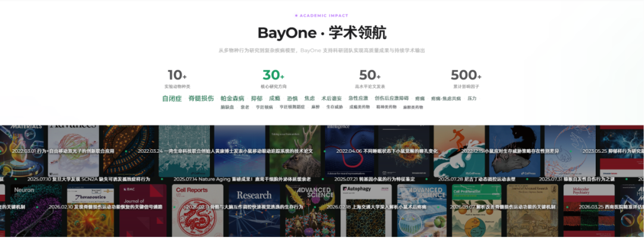Click the 30+ 核心研究方向 statistic
The image size is (644, 240).
(x=274, y=79)
